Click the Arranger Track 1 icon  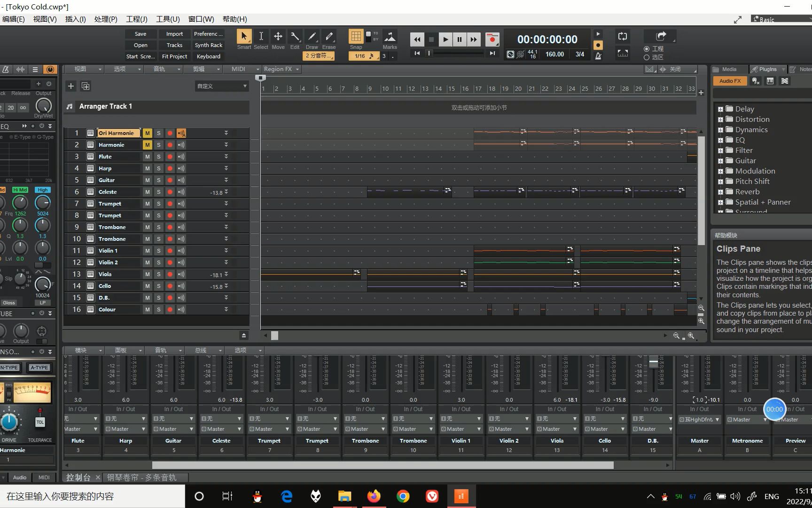[x=70, y=107]
